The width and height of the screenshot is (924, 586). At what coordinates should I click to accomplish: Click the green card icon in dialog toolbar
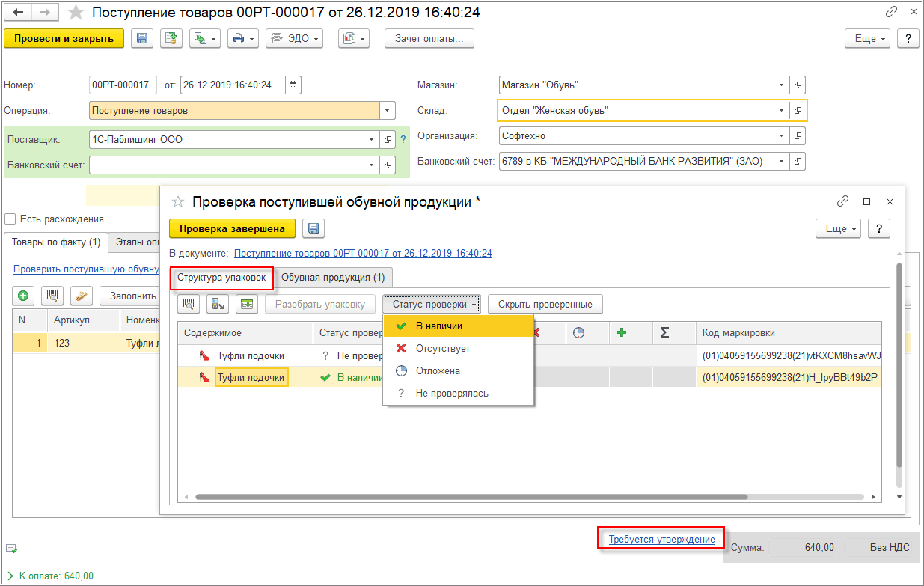click(247, 304)
